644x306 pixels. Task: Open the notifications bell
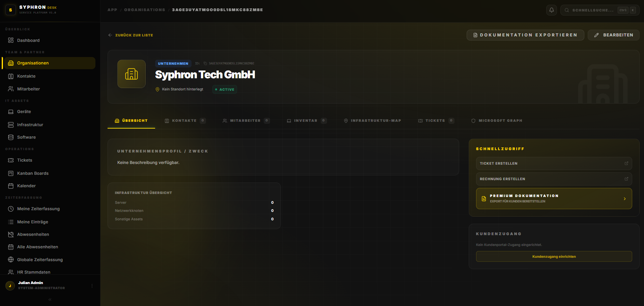tap(552, 10)
